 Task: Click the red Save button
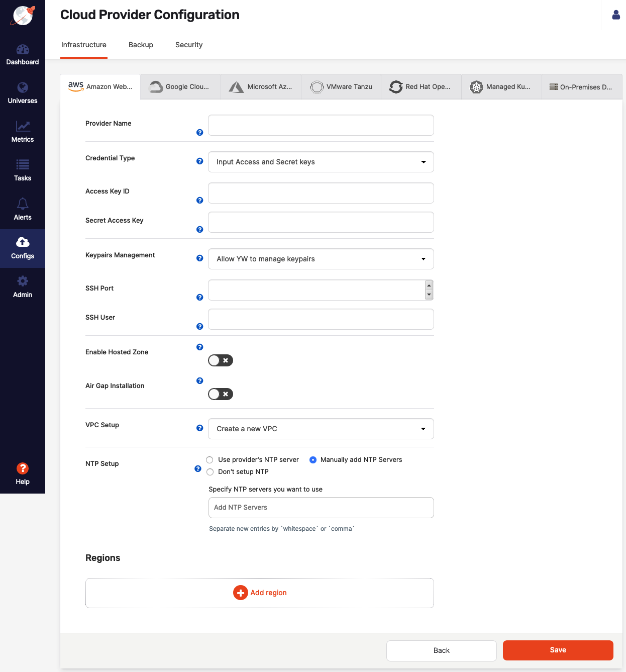coord(558,650)
